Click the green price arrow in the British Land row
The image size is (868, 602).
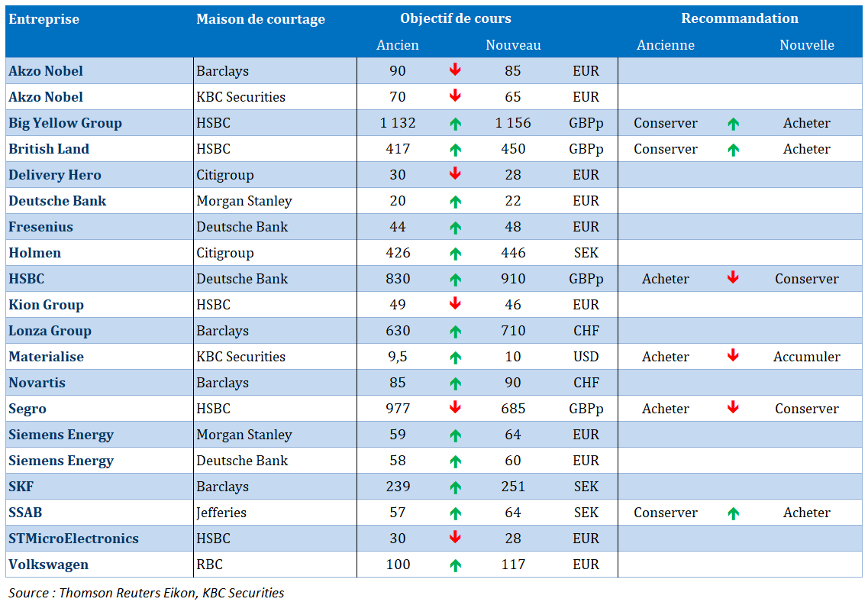(455, 150)
